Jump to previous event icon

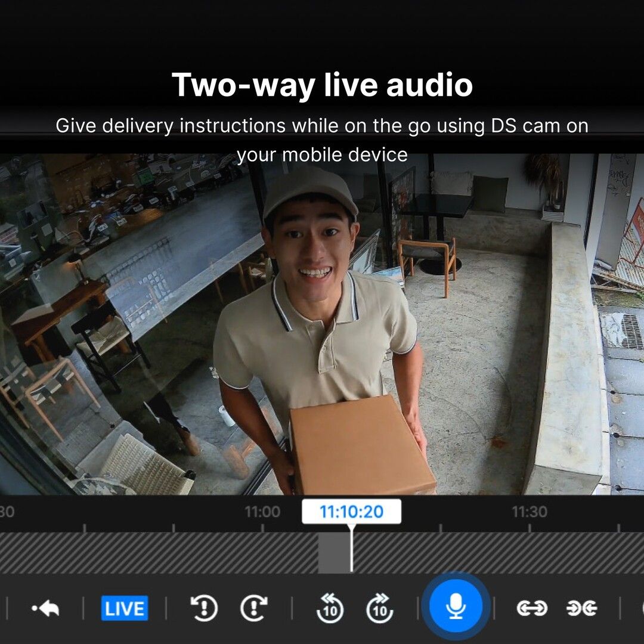[204, 608]
